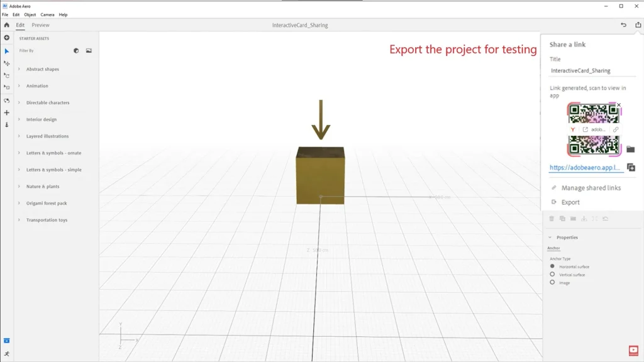Open the File menu
644x362 pixels.
click(x=5, y=15)
